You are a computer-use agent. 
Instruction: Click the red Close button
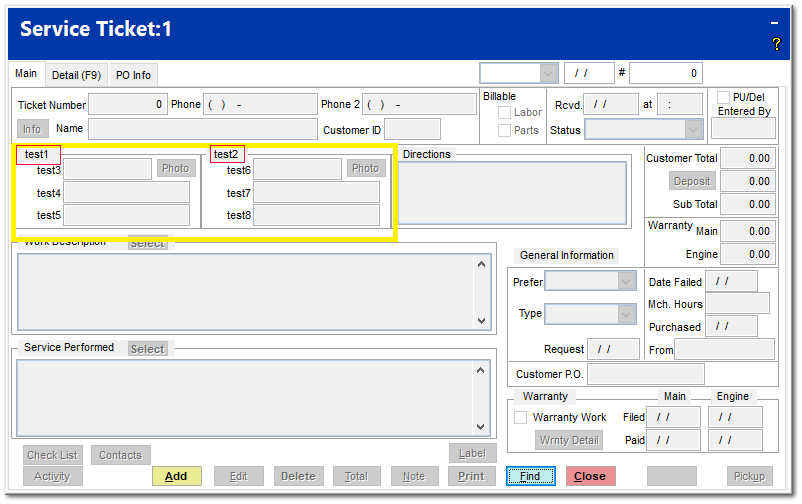pos(590,476)
